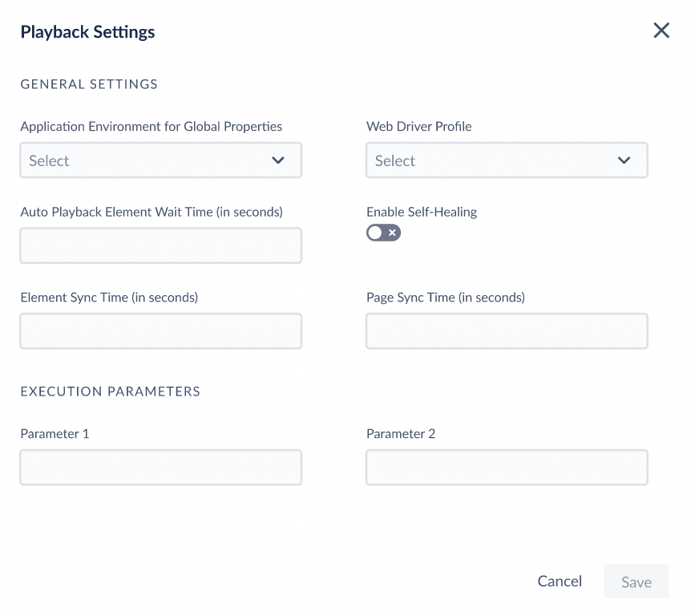Select an option from the Web Driver Profile selector
691x616 pixels.
[x=507, y=160]
